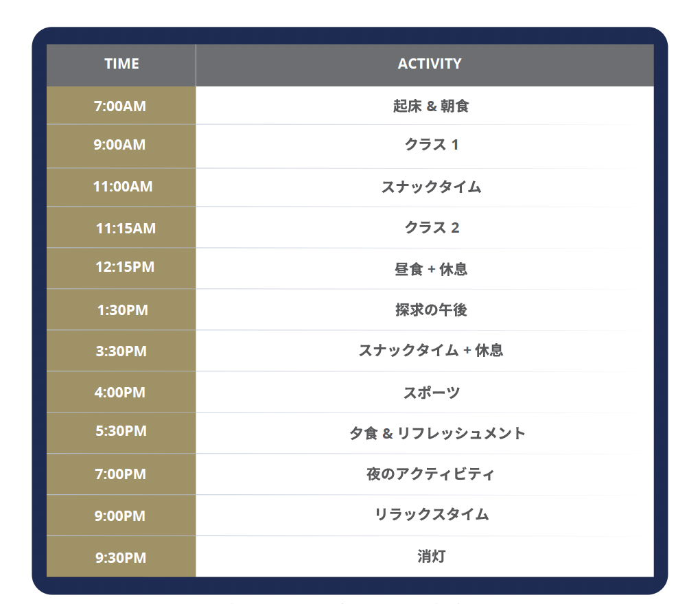Select the リラックスタイム activity cell
700x604 pixels.
(431, 515)
